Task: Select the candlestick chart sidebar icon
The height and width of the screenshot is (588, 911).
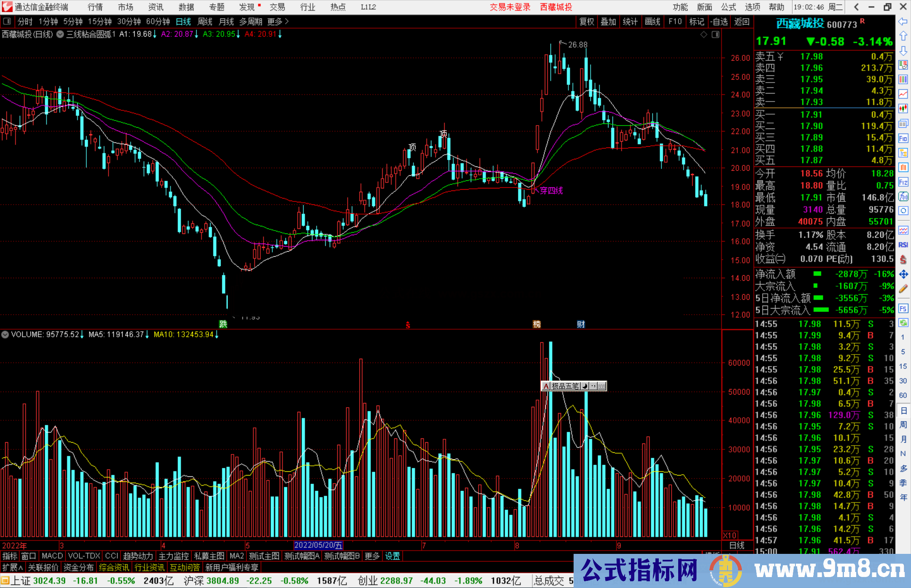Action: [903, 109]
